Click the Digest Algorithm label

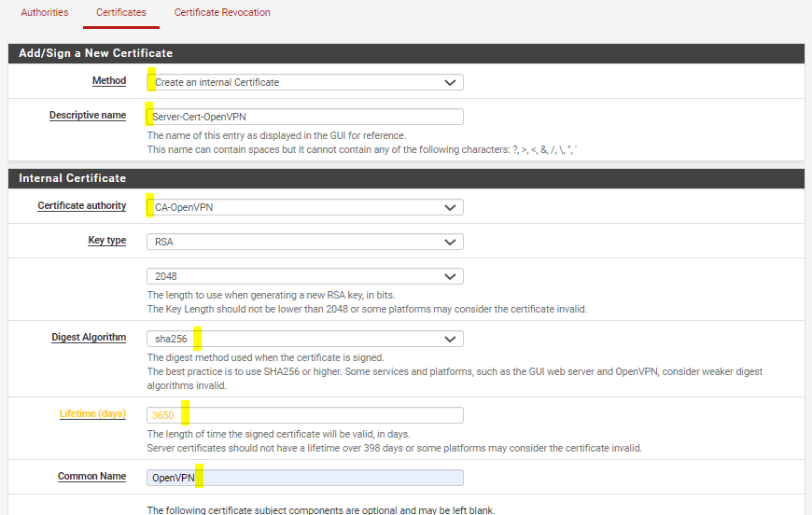89,337
